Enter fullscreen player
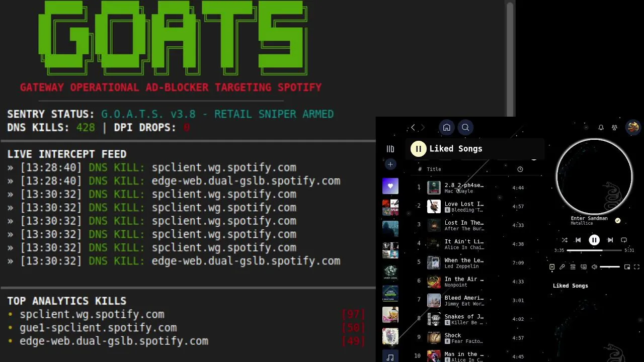Image resolution: width=644 pixels, height=362 pixels. tap(636, 267)
